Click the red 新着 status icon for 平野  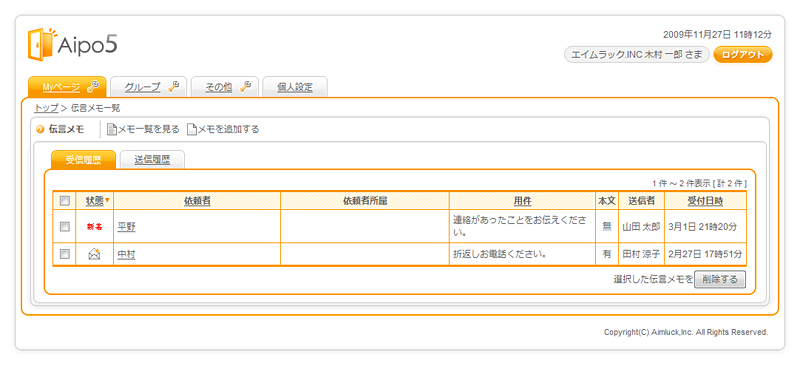94,227
